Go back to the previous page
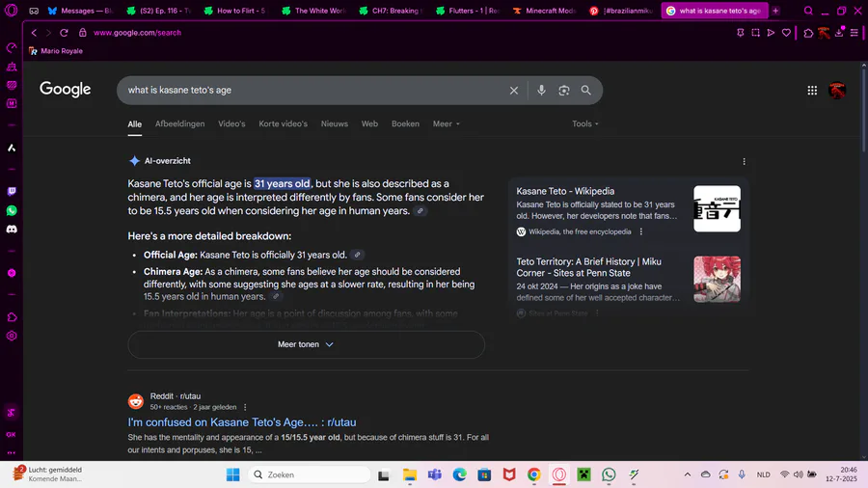868x488 pixels. 35,33
